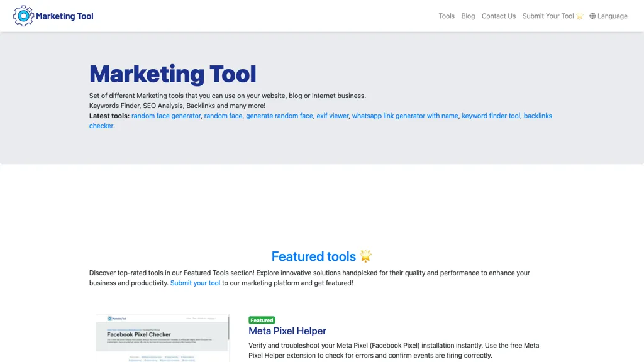Open the backlinks checker link

coord(538,116)
